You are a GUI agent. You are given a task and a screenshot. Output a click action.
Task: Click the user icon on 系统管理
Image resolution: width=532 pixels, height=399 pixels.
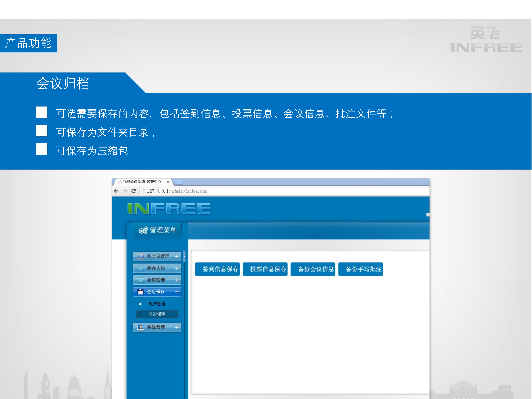(x=141, y=327)
